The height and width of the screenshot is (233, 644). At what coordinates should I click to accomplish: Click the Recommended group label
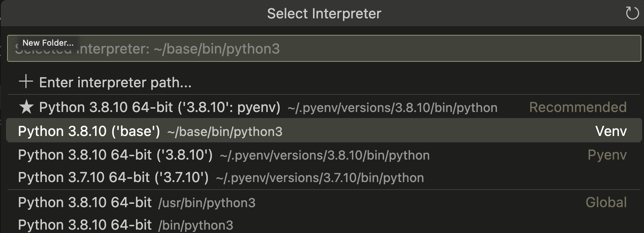click(577, 108)
